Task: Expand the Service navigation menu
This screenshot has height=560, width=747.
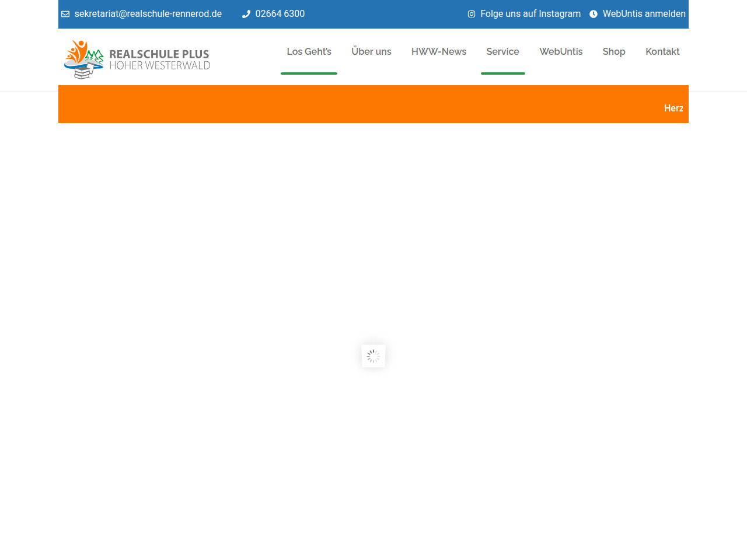Action: pos(502,51)
